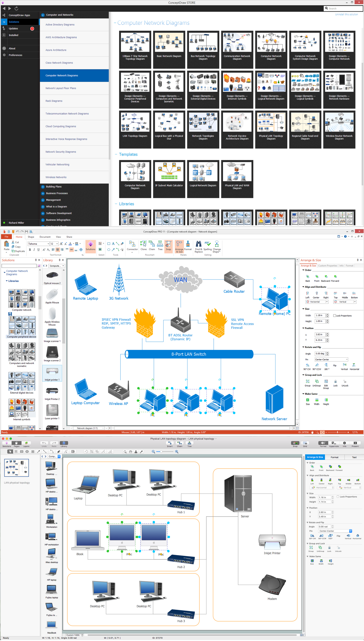Open the Tahoma font dropdown in PRO
The image size is (364, 641).
(x=48, y=244)
